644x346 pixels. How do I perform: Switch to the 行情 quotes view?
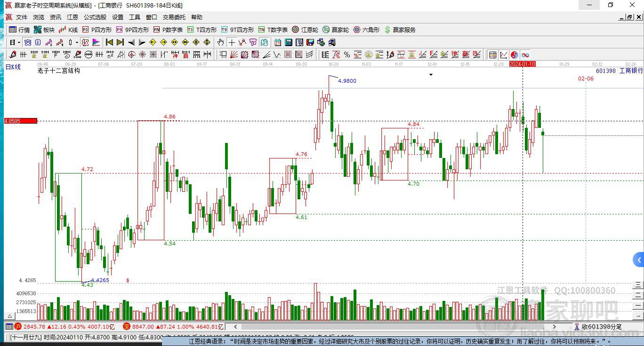click(x=19, y=30)
